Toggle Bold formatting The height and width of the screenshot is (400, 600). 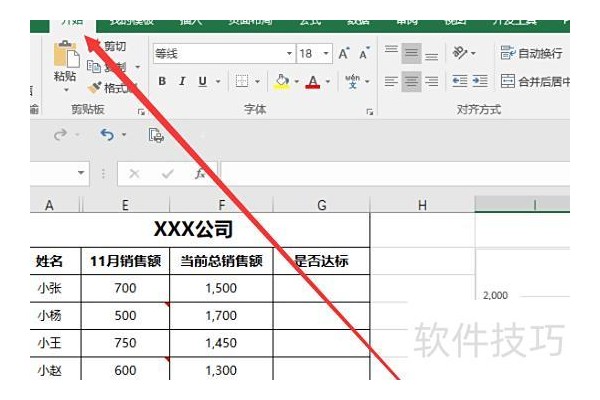(x=162, y=81)
